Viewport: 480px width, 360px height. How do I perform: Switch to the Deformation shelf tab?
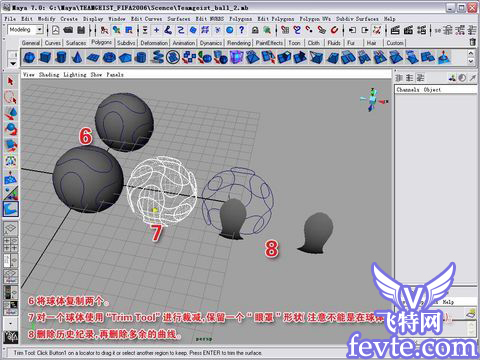[154, 43]
